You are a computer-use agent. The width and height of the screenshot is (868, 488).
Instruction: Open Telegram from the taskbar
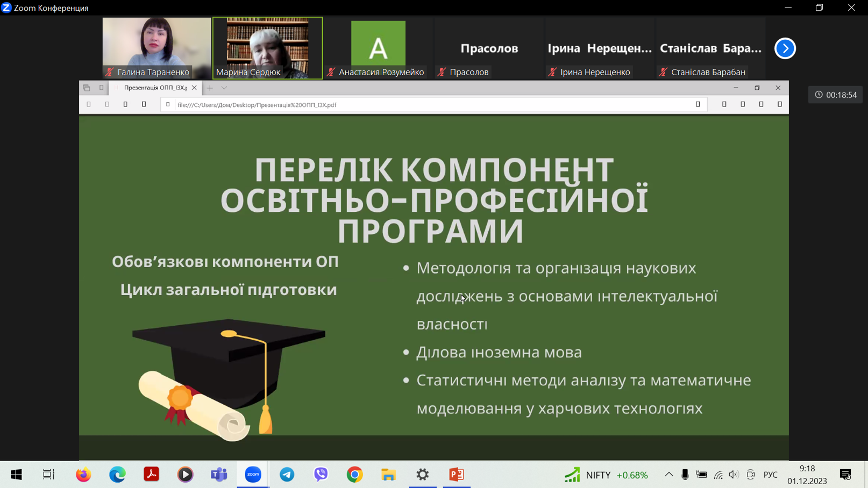click(x=287, y=475)
